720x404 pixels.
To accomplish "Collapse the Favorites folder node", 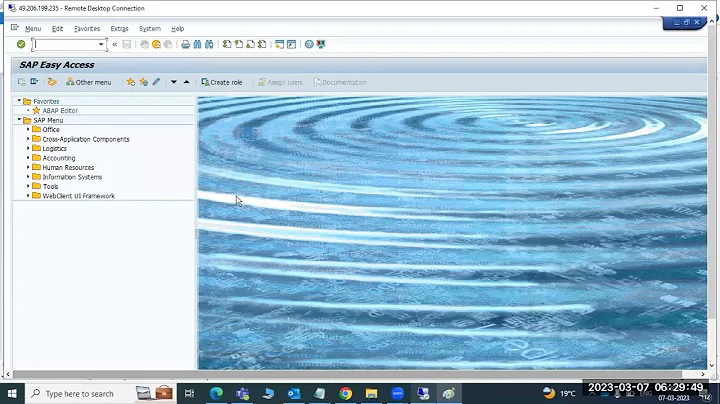I will click(x=19, y=101).
